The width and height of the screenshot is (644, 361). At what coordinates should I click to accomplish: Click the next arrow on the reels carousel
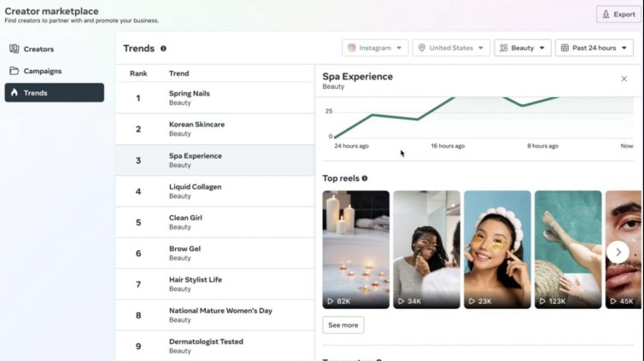[618, 253]
